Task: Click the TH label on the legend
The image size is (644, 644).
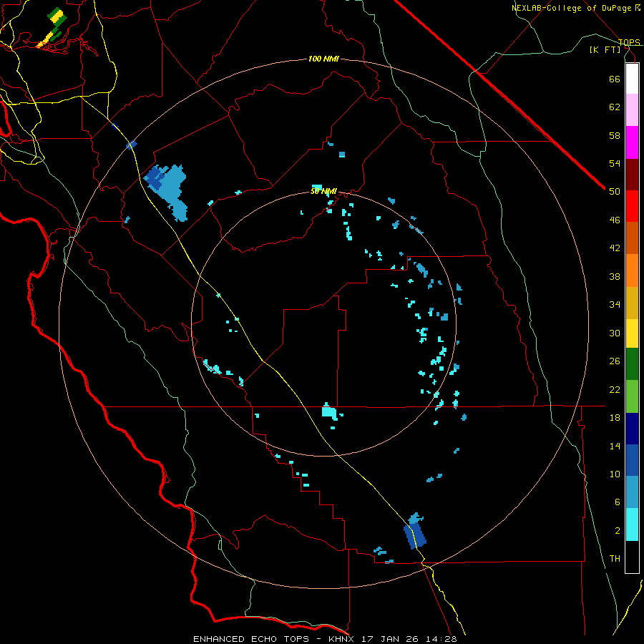Action: [615, 559]
